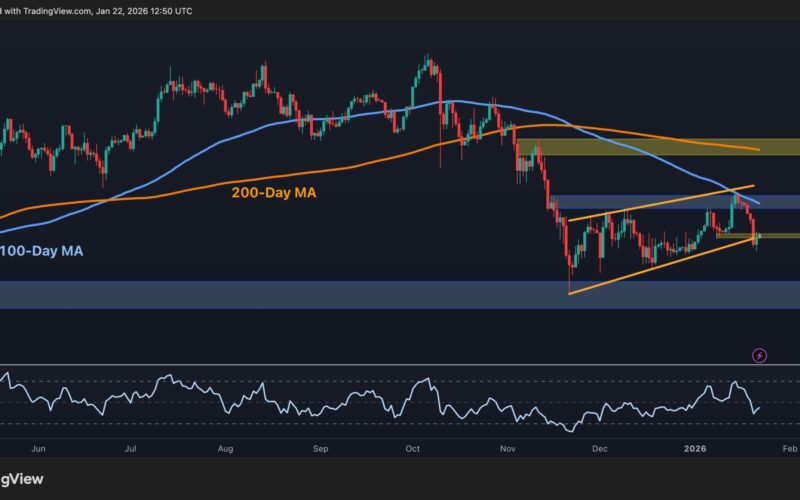800x500 pixels.
Task: Click the Nov label on time axis
Action: click(x=508, y=450)
